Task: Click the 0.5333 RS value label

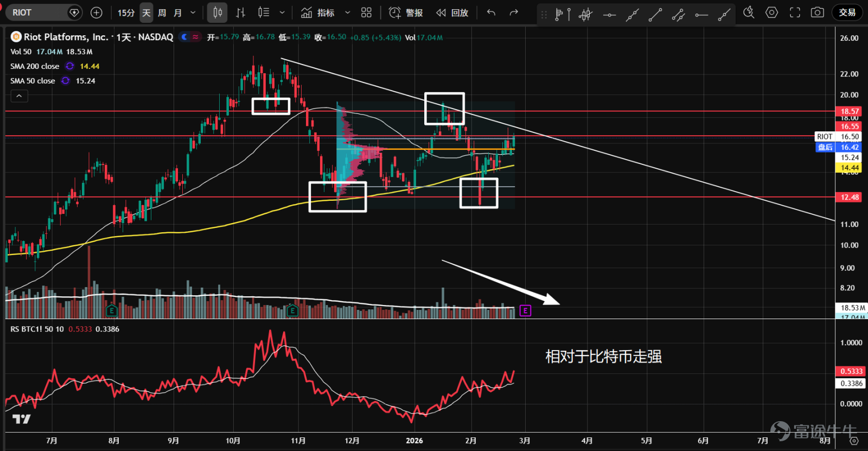Action: pos(850,371)
